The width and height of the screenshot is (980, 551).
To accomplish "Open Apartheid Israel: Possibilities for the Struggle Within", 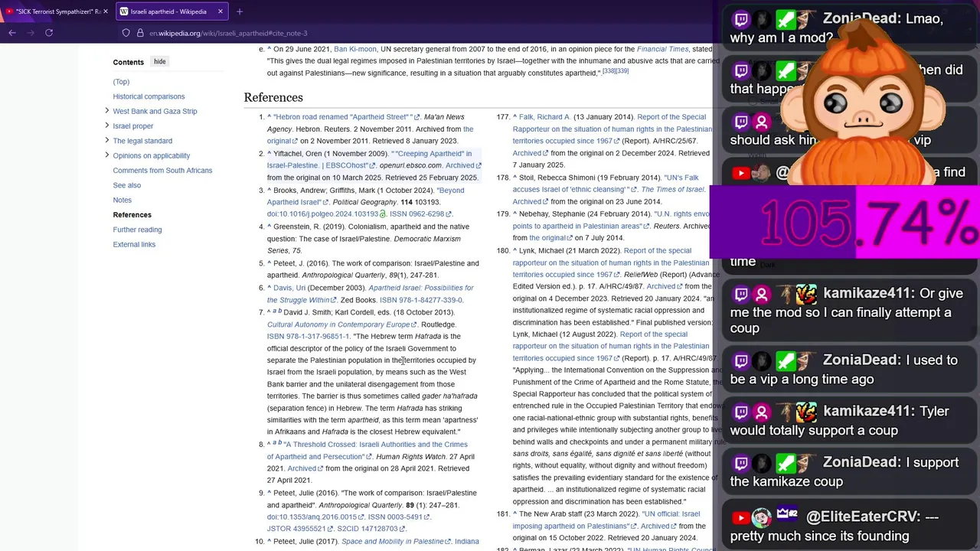I will click(x=371, y=294).
